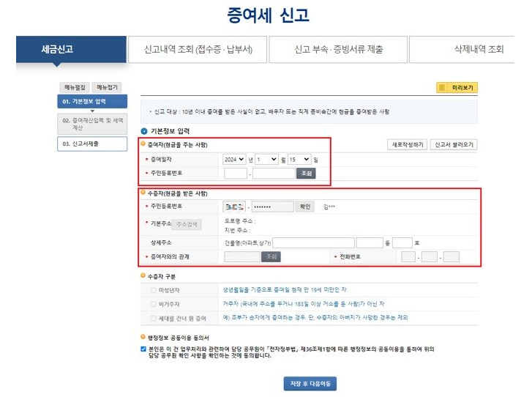Click the 증여세 신고 page title

[268, 15]
